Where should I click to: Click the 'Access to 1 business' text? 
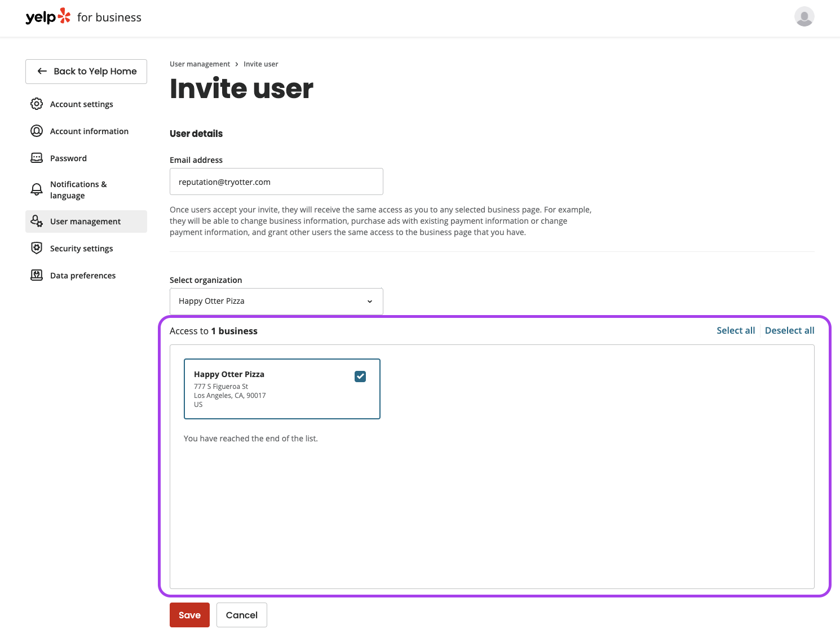click(x=214, y=331)
